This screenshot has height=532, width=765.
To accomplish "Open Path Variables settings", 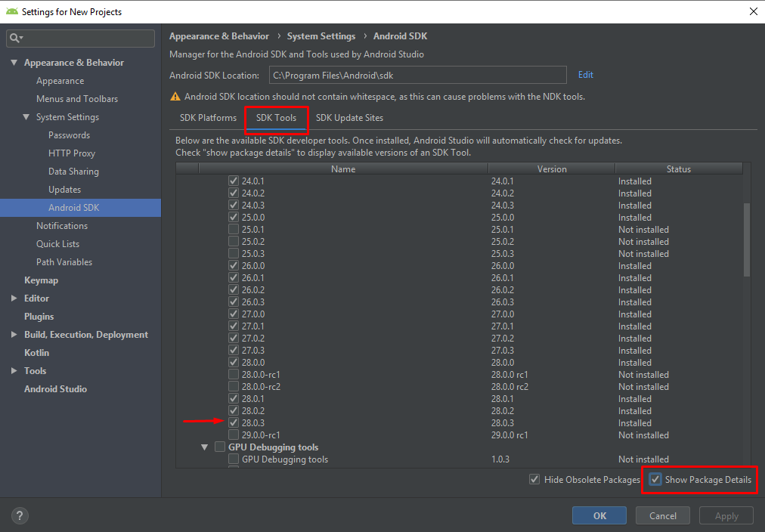I will (x=64, y=262).
